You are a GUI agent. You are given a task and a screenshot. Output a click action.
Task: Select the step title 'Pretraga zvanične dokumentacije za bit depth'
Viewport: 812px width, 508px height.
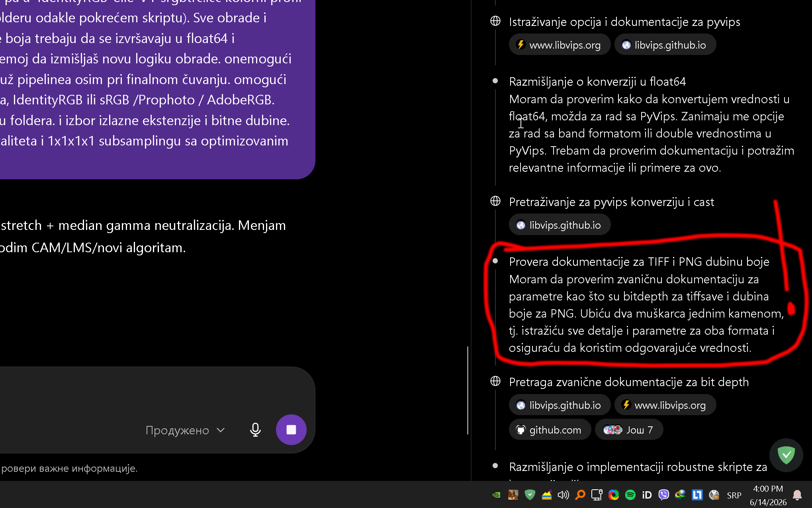coord(629,382)
